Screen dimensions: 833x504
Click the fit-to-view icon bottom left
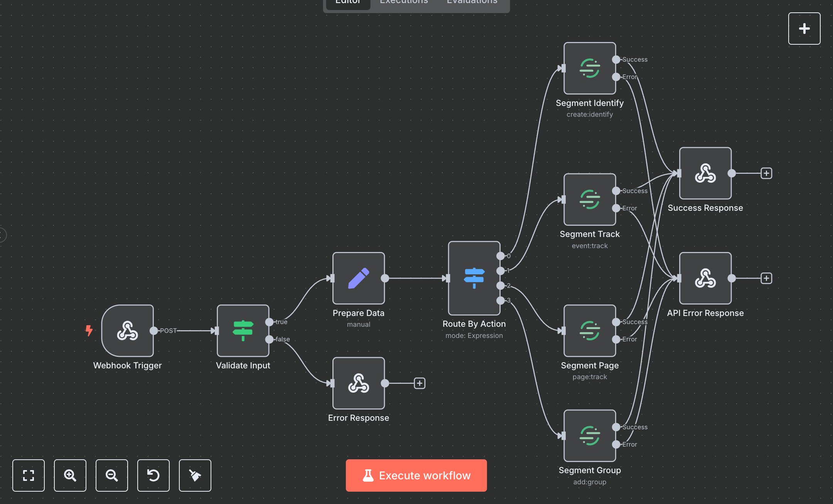(28, 475)
